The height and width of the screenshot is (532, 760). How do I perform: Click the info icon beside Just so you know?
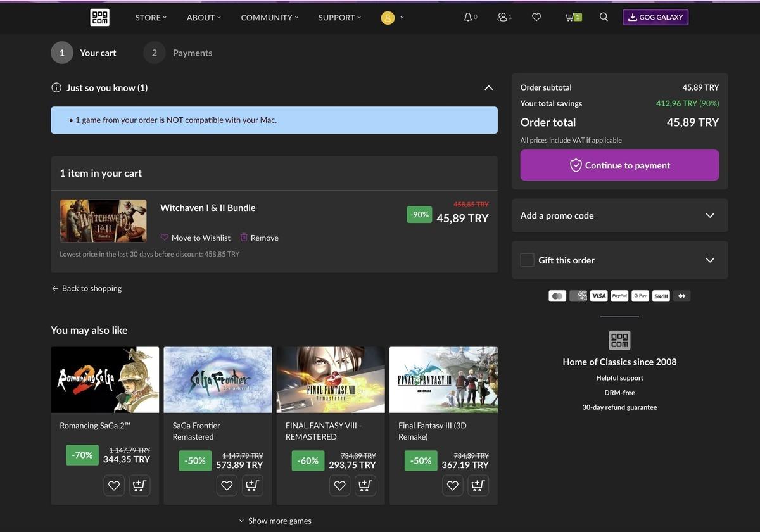point(56,87)
